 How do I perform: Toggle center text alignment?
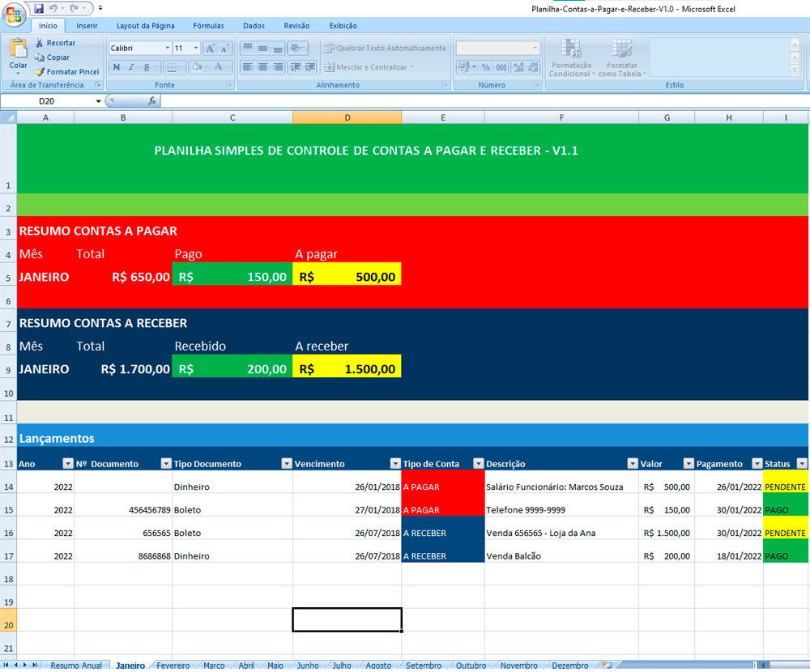(x=262, y=67)
